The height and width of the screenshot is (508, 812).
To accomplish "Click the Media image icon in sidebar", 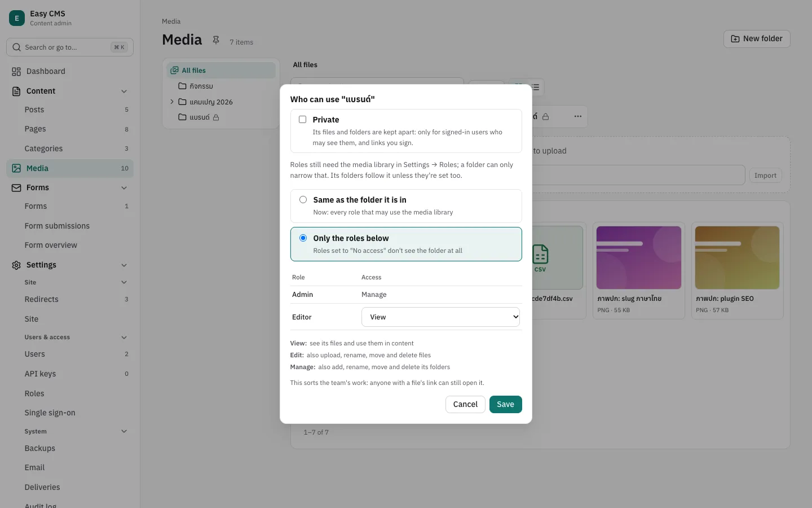I will pyautogui.click(x=16, y=168).
